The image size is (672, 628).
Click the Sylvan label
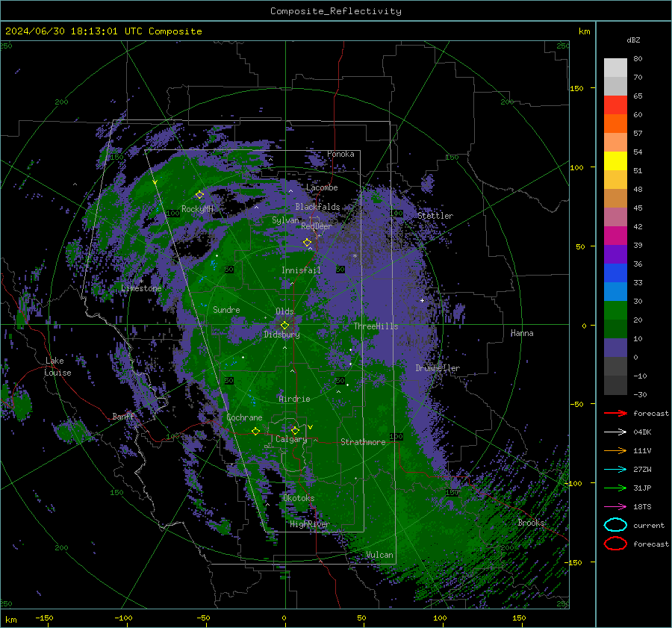point(285,220)
